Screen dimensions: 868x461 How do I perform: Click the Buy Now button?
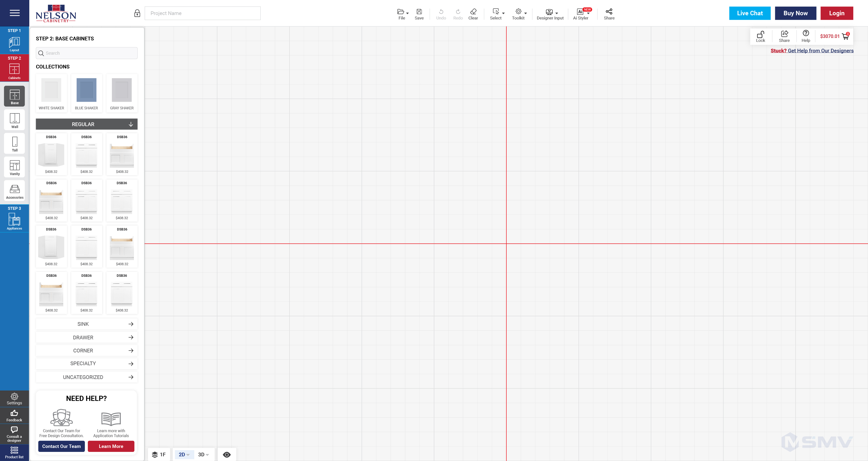(x=795, y=13)
